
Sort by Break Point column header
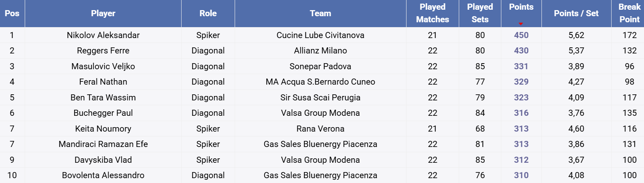coord(629,13)
